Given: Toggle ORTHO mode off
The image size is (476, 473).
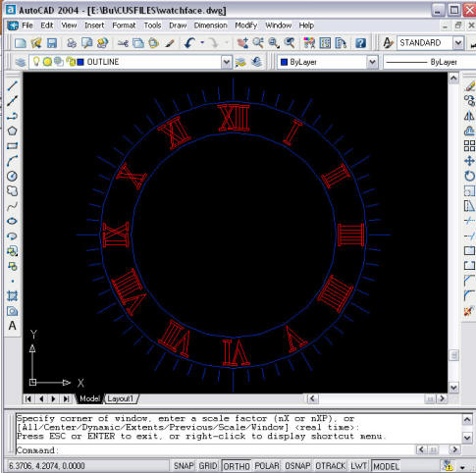Looking at the screenshot, I should coord(237,466).
